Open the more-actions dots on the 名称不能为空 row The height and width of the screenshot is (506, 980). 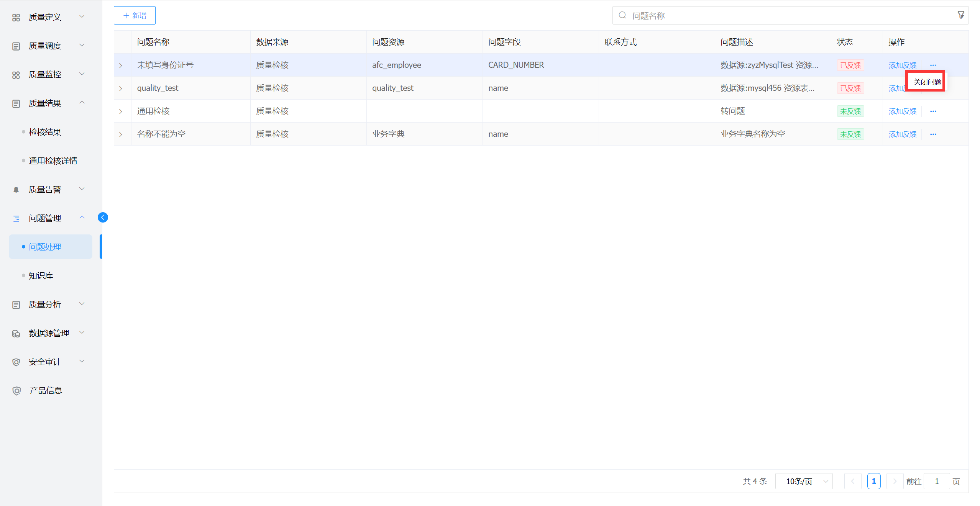coord(933,134)
